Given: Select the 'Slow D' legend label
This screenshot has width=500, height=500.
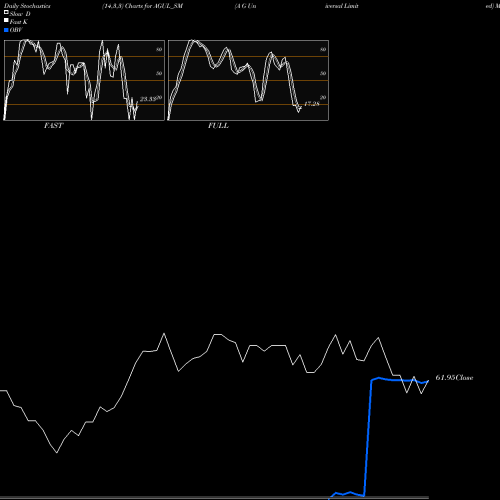Looking at the screenshot, I should 20,14.
